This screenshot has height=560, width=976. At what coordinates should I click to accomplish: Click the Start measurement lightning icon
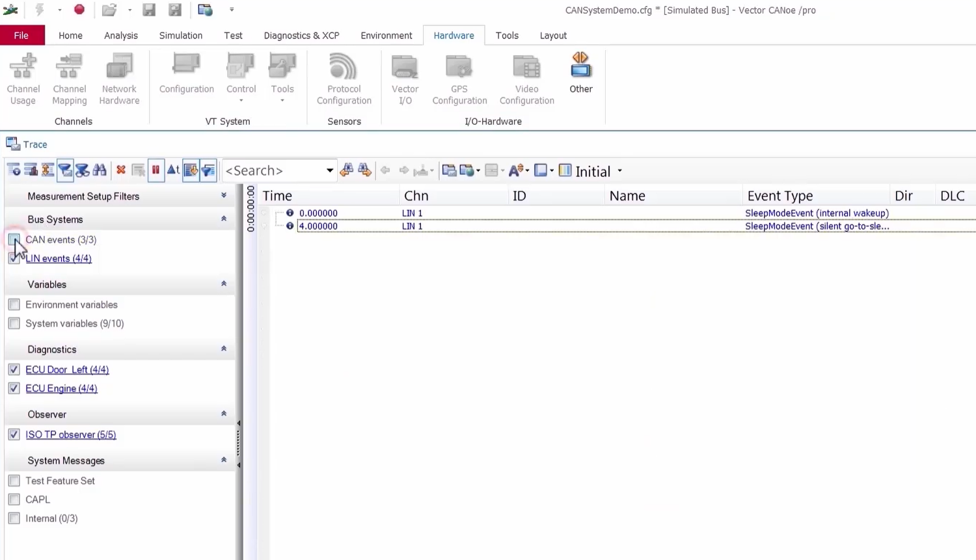[40, 10]
